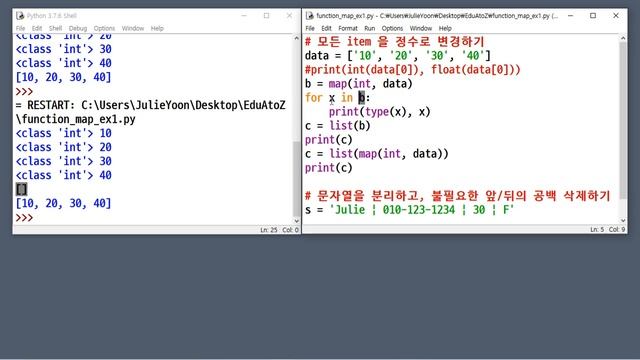Click editor scrollbar down arrow
Image resolution: width=640 pixels, height=360 pixels.
(623, 221)
